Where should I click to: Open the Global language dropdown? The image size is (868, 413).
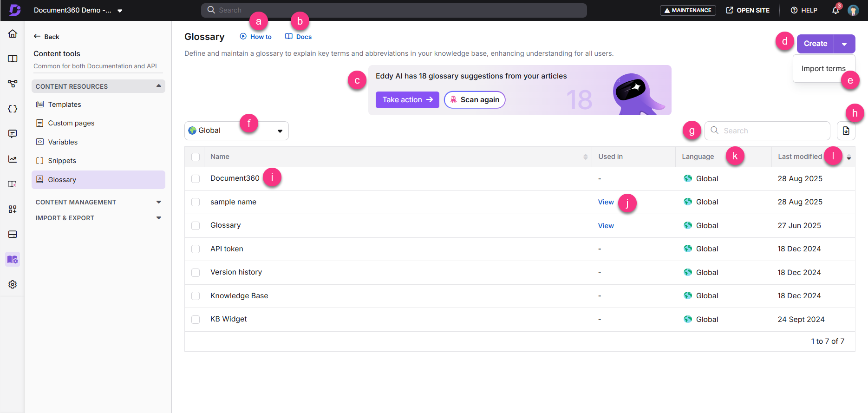coord(236,131)
